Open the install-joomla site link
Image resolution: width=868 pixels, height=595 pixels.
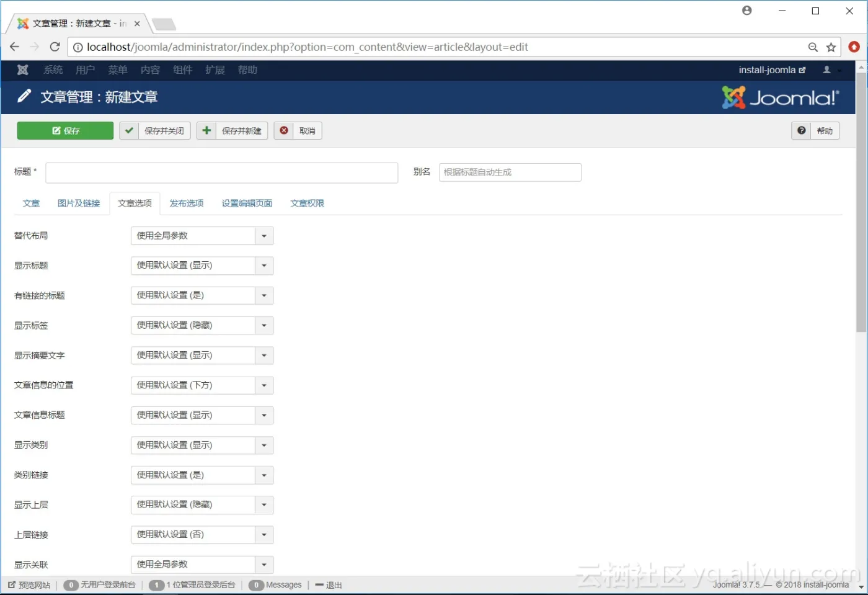[x=772, y=70]
